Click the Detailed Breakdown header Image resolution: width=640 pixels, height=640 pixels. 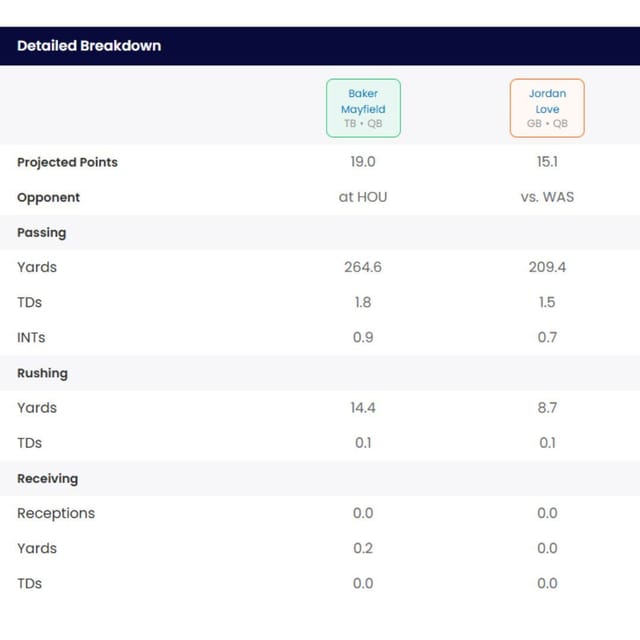coord(89,46)
